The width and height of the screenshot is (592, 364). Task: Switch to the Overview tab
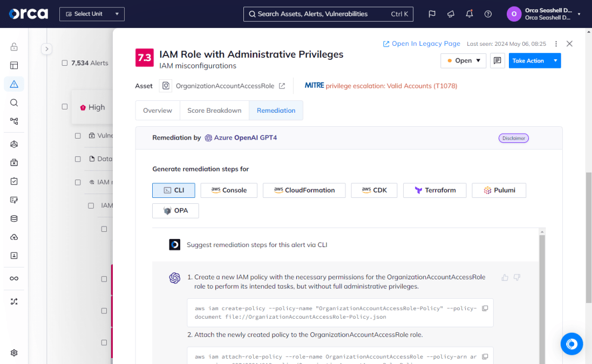coord(158,111)
